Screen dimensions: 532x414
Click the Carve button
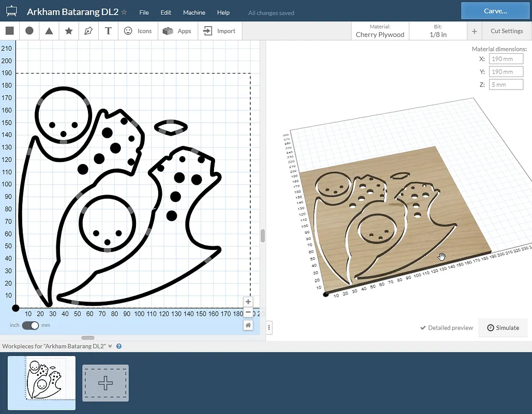point(495,10)
